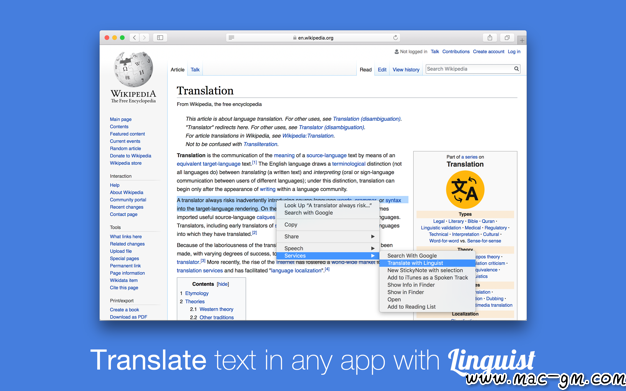Screen dimensions: 626x391
Task: Reload the page with the refresh icon
Action: click(x=395, y=38)
